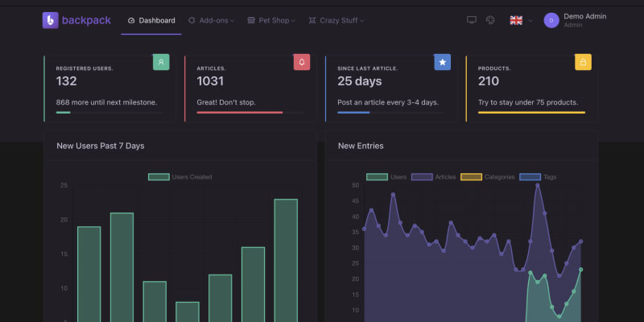Click the Backpack logo icon
644x322 pixels.
[x=51, y=20]
